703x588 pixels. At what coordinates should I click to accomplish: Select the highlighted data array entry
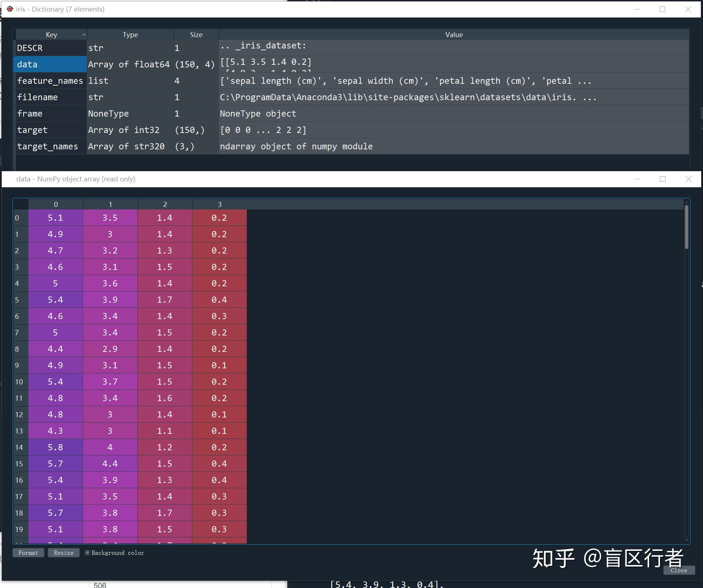coord(50,64)
